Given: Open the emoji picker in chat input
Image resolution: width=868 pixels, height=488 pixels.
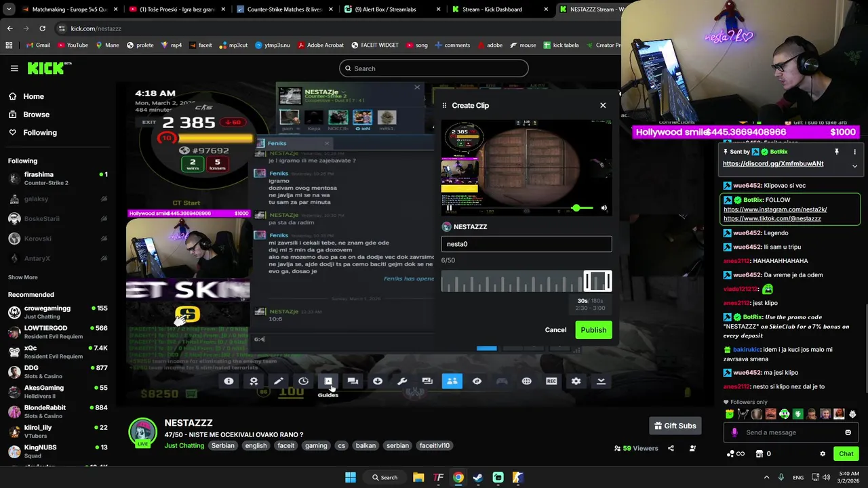Looking at the screenshot, I should [848, 432].
